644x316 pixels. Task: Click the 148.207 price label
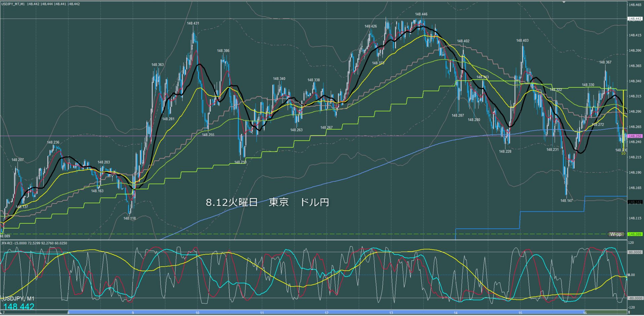pos(18,160)
